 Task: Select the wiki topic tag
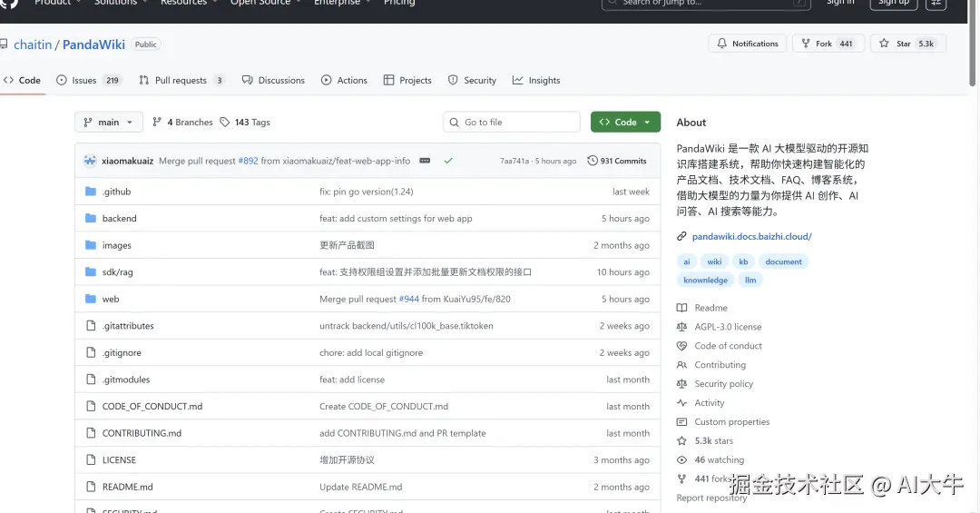[x=714, y=261]
